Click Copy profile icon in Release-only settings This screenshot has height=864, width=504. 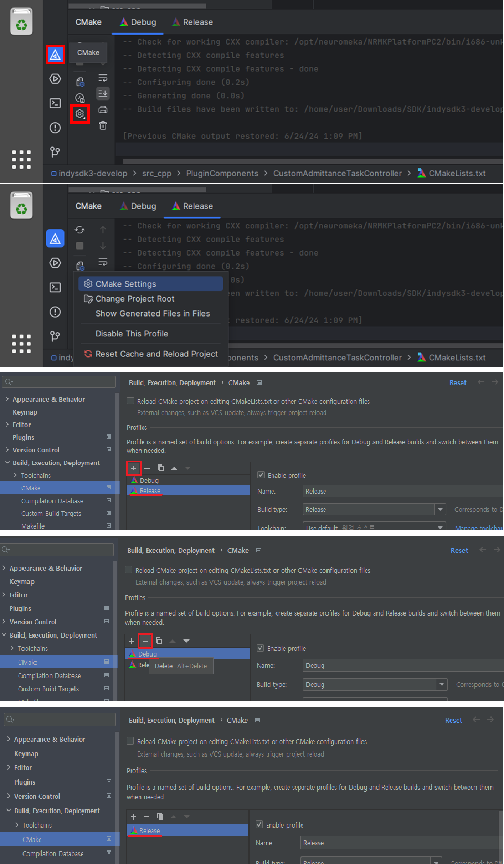[x=160, y=816]
